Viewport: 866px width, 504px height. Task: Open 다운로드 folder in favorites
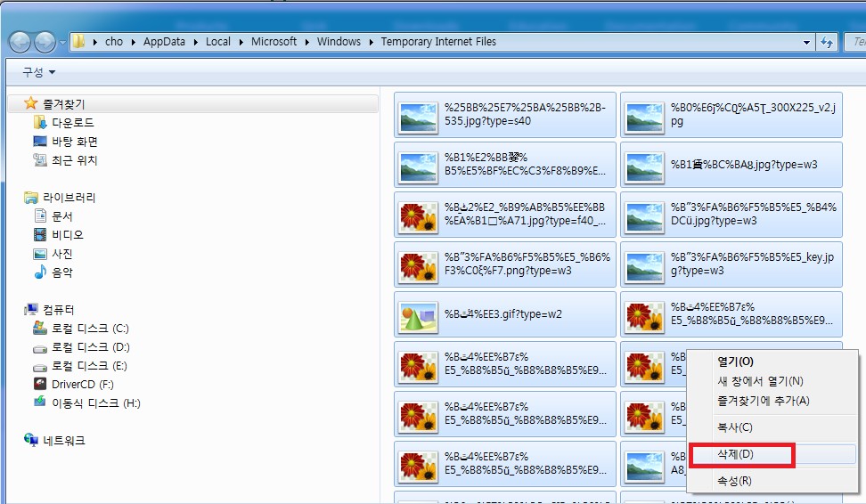(x=72, y=123)
